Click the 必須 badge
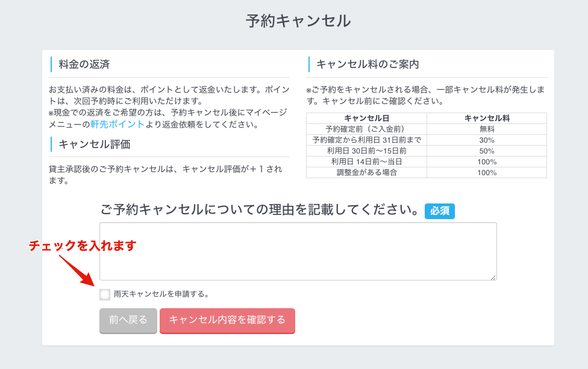The height and width of the screenshot is (369, 588). pos(440,211)
